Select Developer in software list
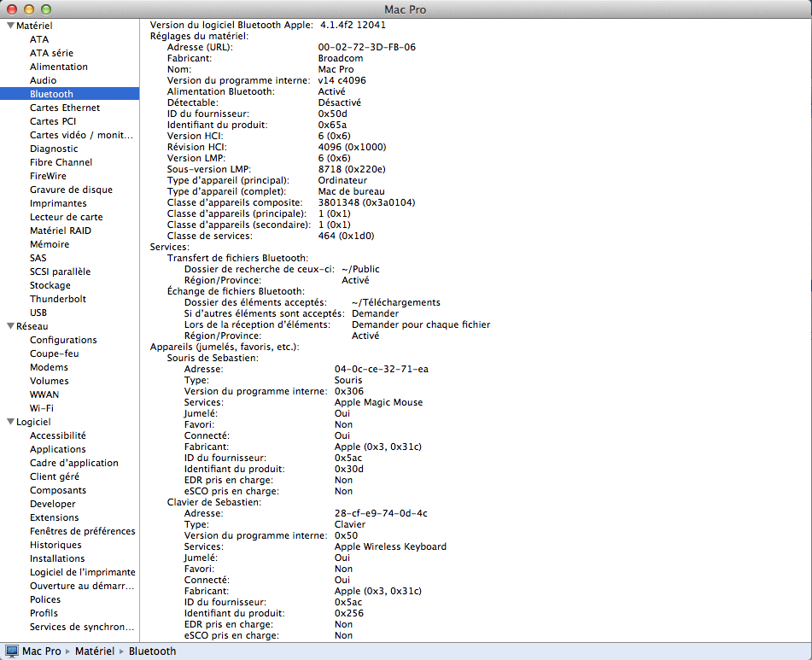Screen dimensions: 812x660 coord(52,504)
